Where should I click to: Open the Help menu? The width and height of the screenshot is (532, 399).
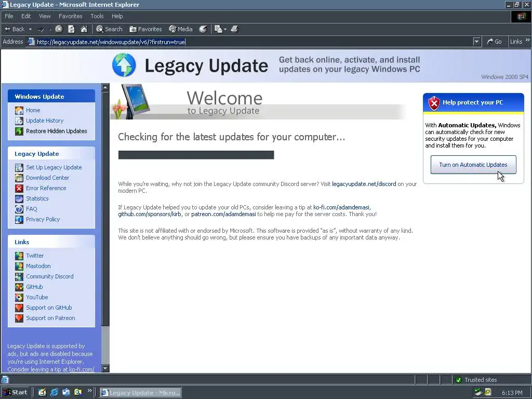[117, 16]
